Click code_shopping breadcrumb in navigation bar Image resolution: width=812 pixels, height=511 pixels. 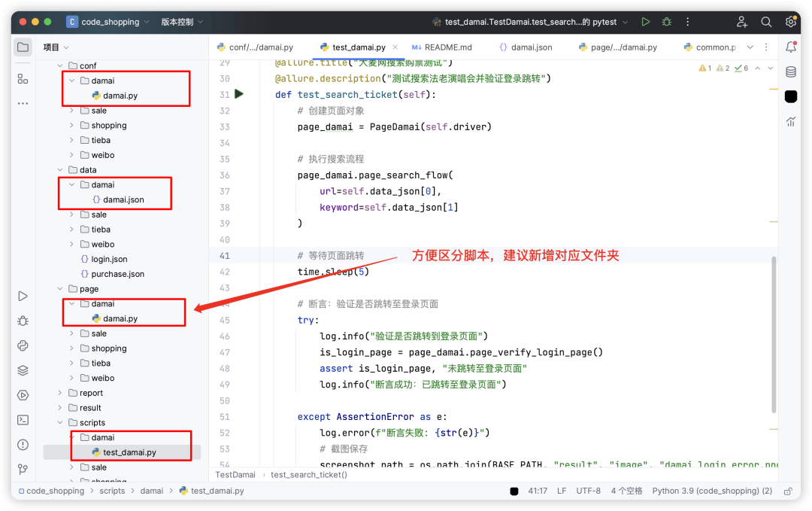click(x=51, y=491)
